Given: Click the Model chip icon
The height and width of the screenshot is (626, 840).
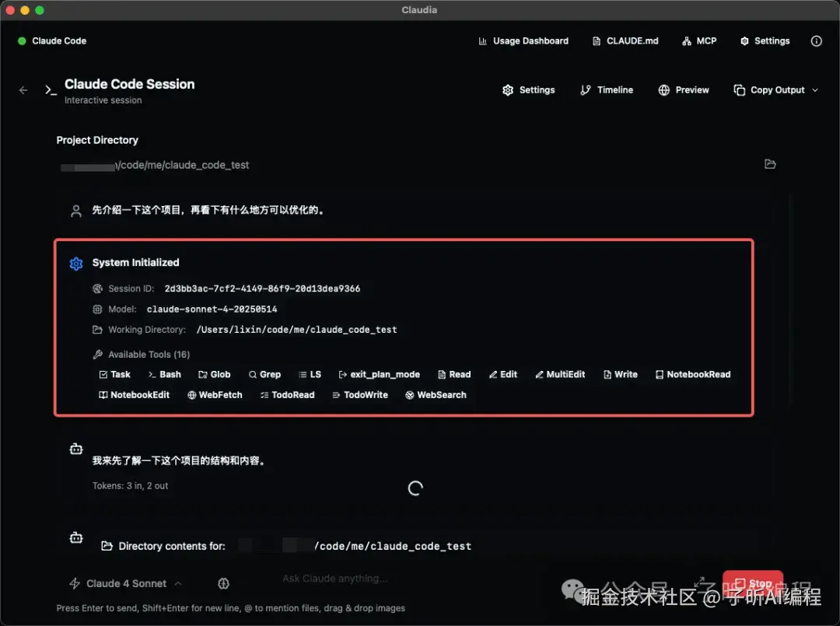Looking at the screenshot, I should (x=97, y=309).
